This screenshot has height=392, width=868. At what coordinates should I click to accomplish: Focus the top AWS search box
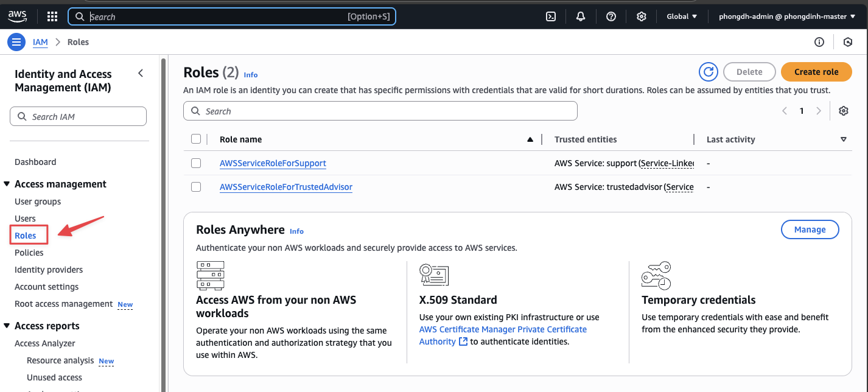click(x=232, y=16)
